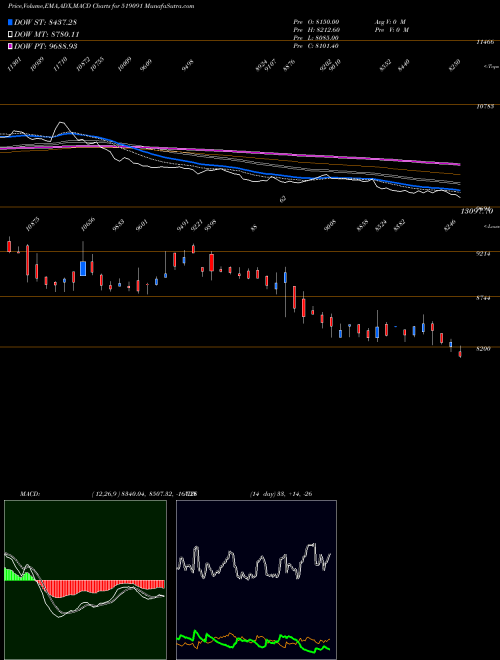Viewport: 500px width, 660px height.
Task: Click the last red candlestick below 8200 line
Action: [x=460, y=354]
